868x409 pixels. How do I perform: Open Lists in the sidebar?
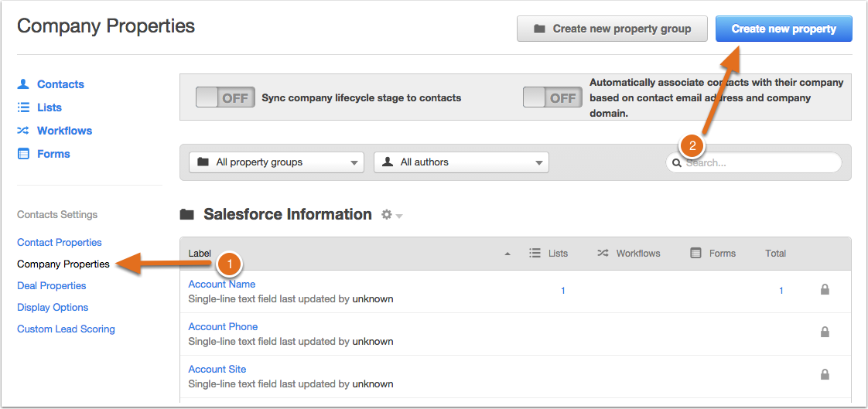pyautogui.click(x=50, y=107)
